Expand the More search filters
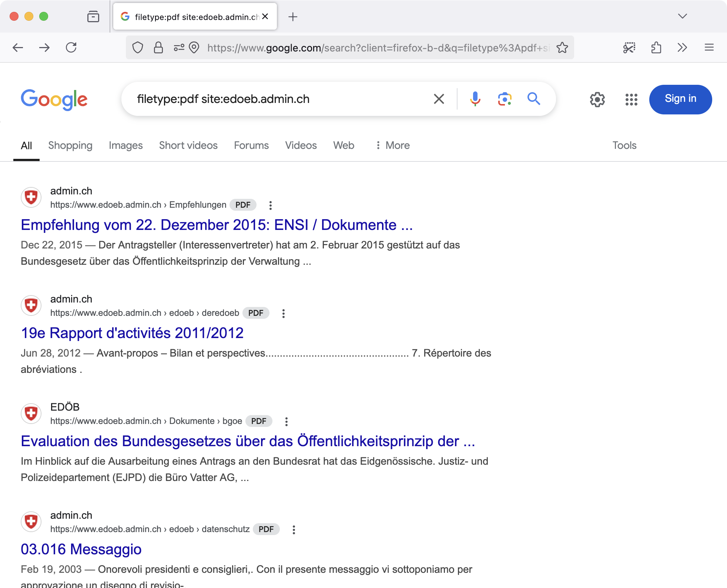This screenshot has width=727, height=588. click(392, 145)
